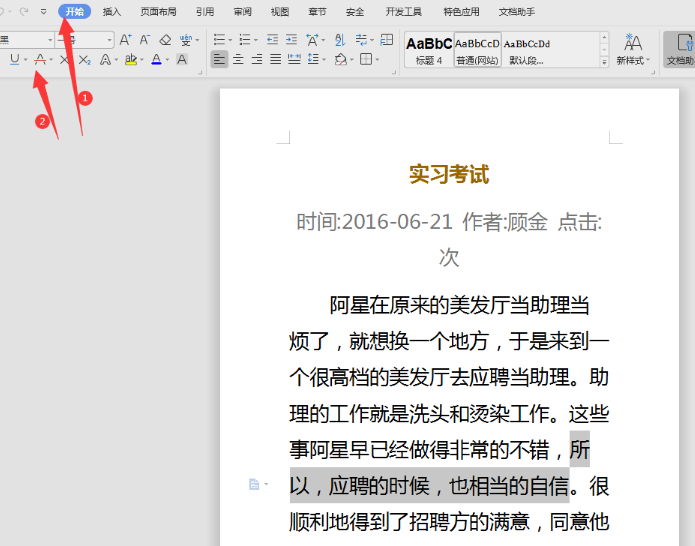Click the 新样式 AA icon
Viewport: 695px width, 546px height.
pos(633,43)
